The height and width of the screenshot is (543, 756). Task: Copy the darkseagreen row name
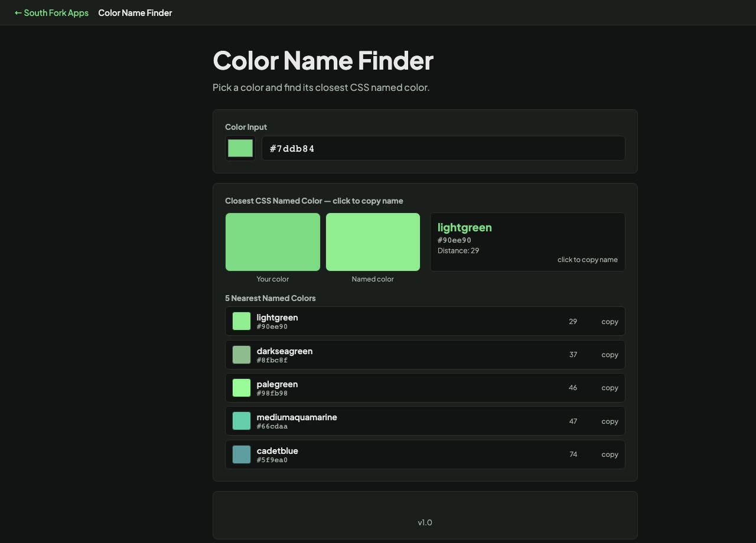610,355
